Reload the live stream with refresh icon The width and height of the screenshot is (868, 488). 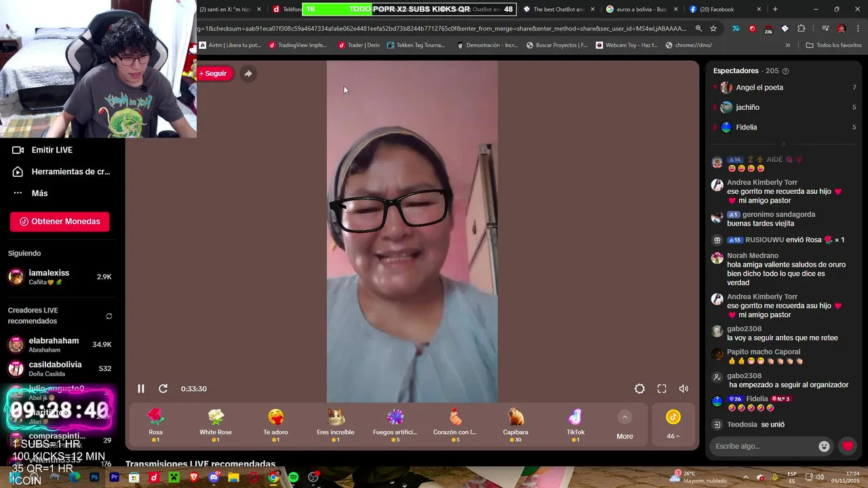pos(163,388)
